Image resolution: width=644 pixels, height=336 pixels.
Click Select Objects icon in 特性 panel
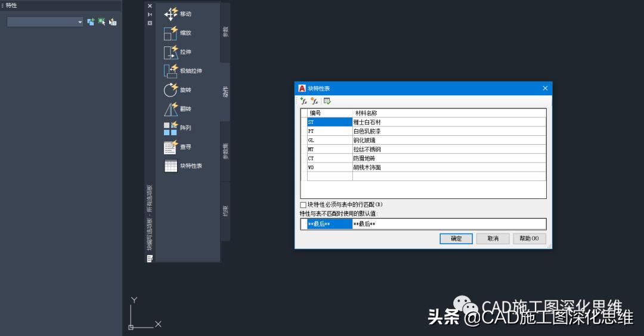(x=101, y=21)
